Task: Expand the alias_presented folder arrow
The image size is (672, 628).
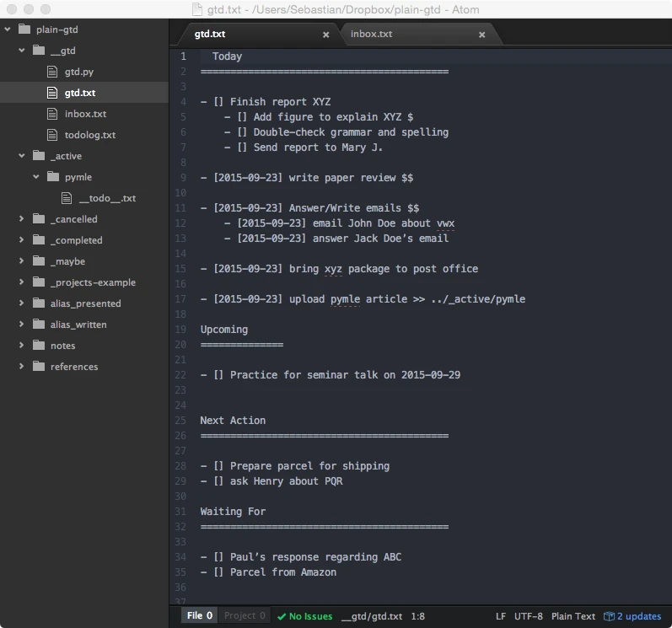Action: coord(21,303)
